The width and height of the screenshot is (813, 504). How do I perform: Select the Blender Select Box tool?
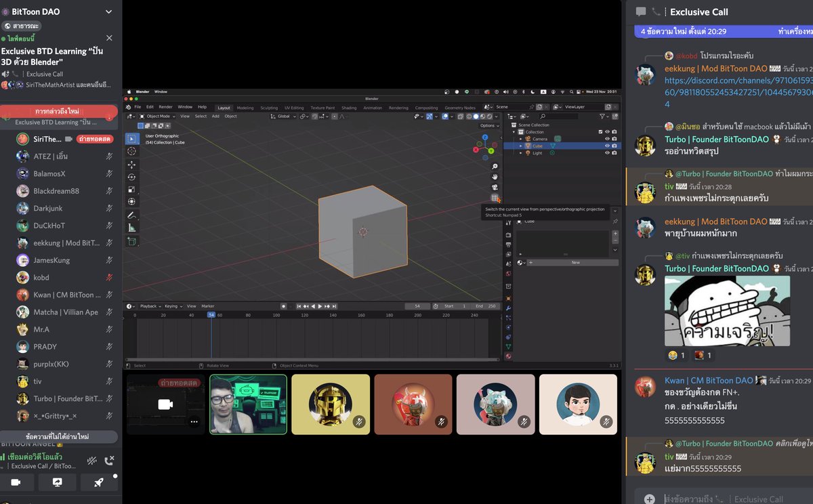click(132, 139)
